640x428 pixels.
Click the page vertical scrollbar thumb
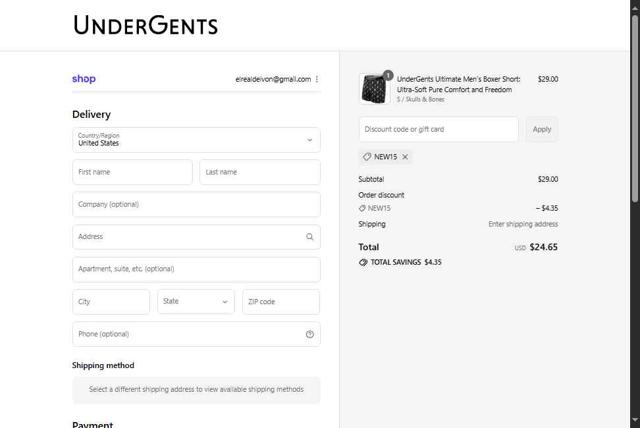[635, 108]
